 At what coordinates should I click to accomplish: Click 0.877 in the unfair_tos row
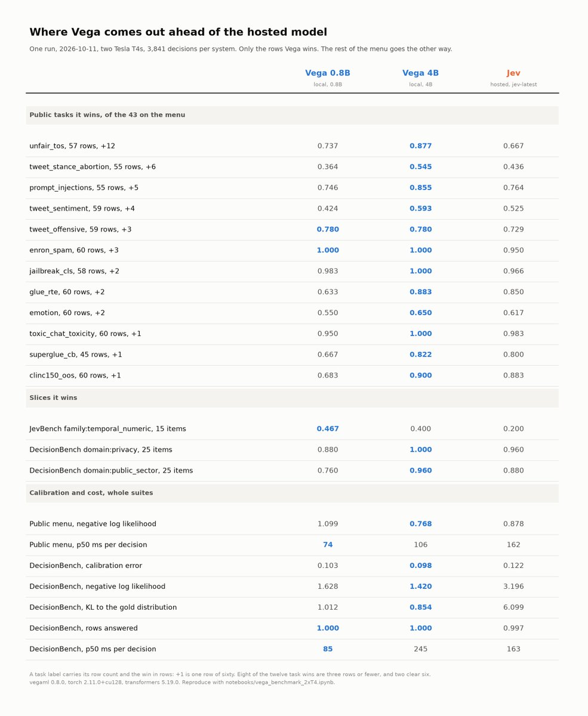[420, 146]
